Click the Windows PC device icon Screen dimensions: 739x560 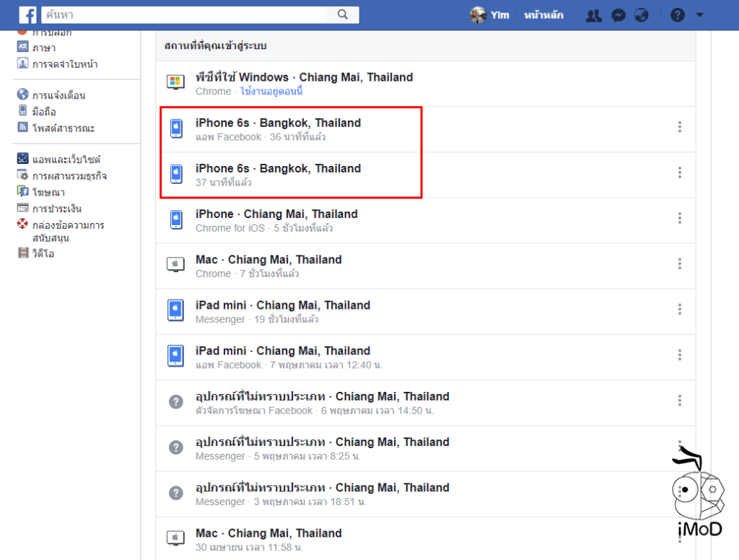(x=175, y=82)
